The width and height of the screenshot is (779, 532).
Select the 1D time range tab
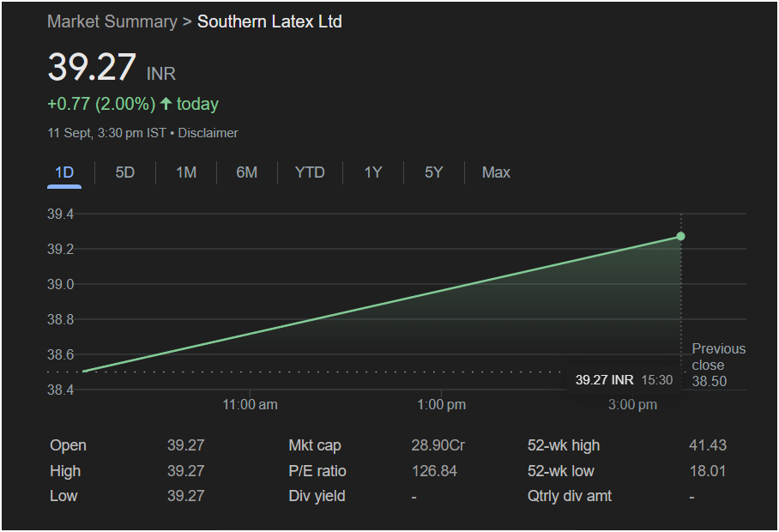click(x=64, y=172)
